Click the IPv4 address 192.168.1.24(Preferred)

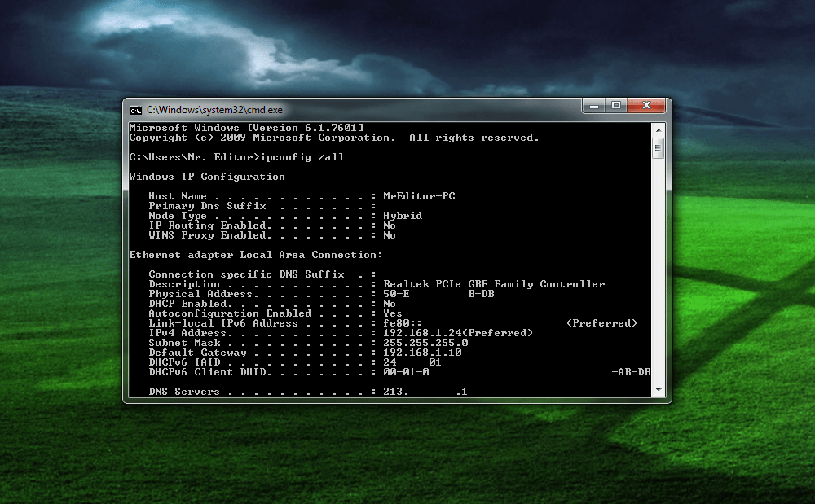(x=458, y=333)
